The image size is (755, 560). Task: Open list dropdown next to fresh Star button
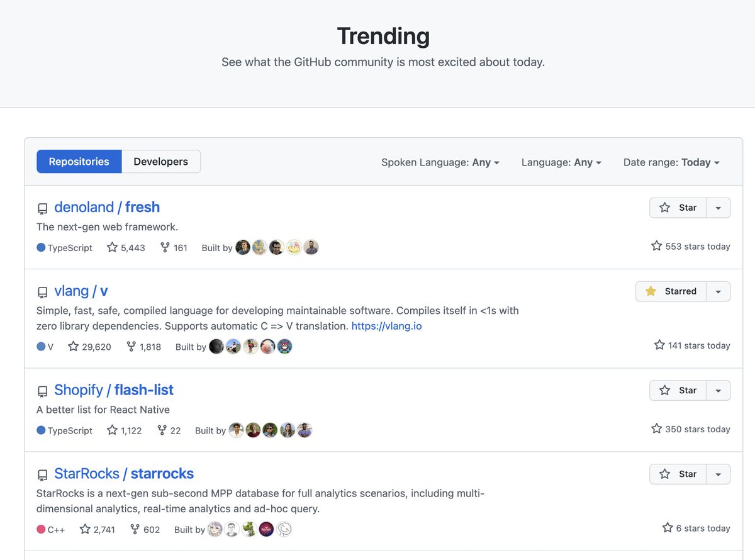tap(719, 208)
